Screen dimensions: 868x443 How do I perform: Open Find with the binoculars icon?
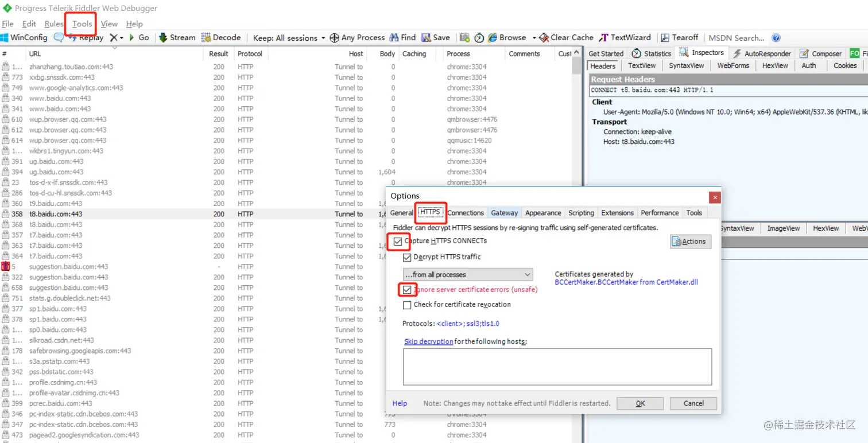[x=402, y=37]
